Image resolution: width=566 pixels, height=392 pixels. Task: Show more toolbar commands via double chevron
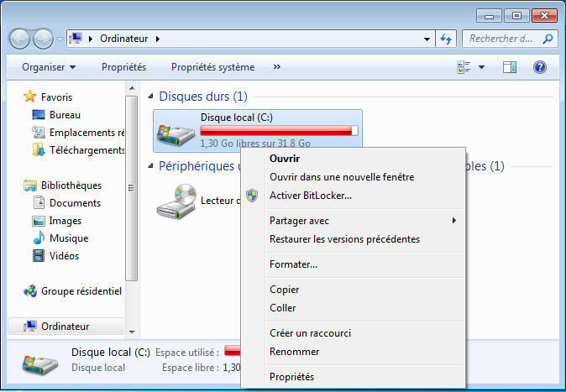[x=277, y=67]
